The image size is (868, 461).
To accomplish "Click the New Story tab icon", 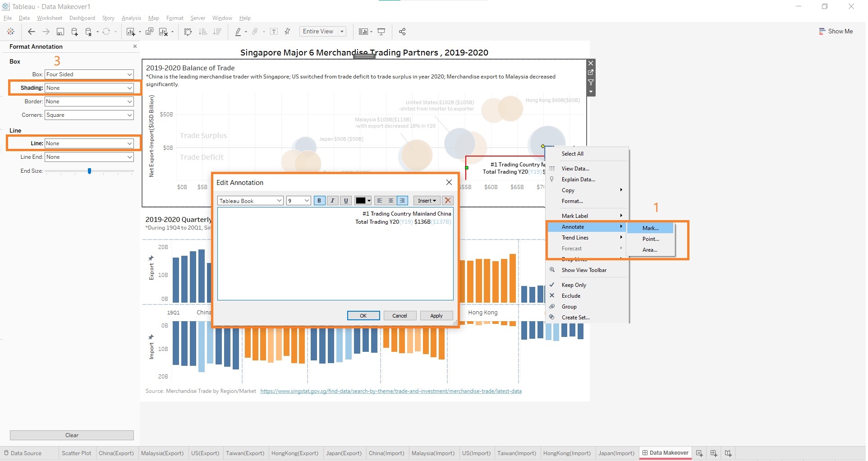I will coord(728,453).
